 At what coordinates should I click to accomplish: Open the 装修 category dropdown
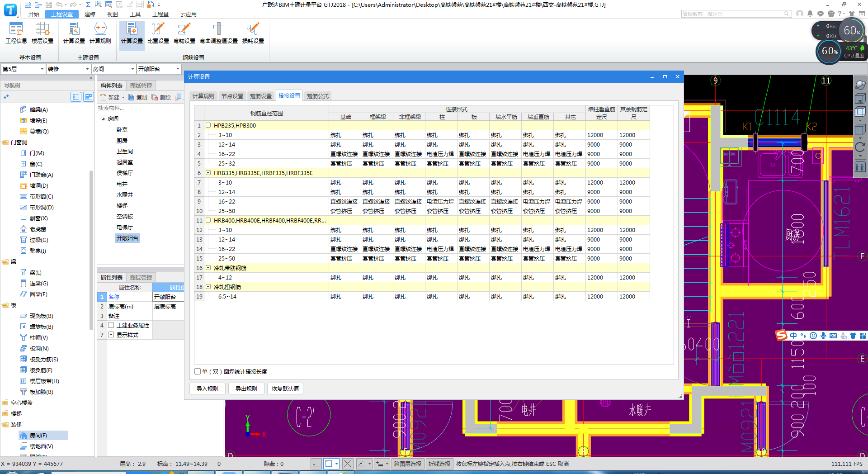tap(68, 69)
